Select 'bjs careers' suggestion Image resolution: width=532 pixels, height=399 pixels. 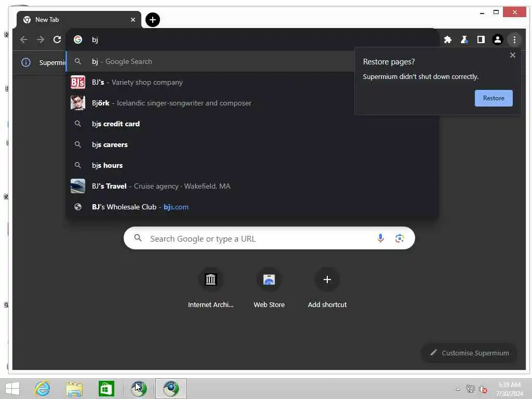click(252, 144)
